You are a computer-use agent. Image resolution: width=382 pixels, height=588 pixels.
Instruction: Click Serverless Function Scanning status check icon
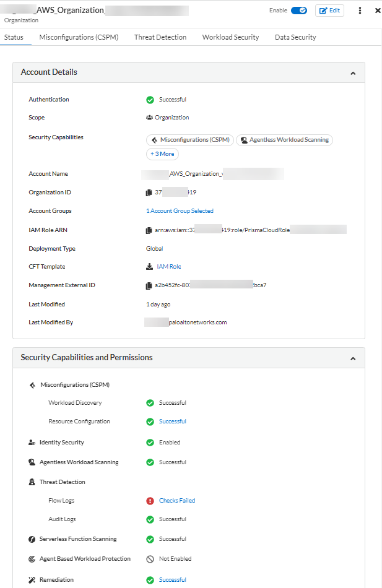point(150,539)
